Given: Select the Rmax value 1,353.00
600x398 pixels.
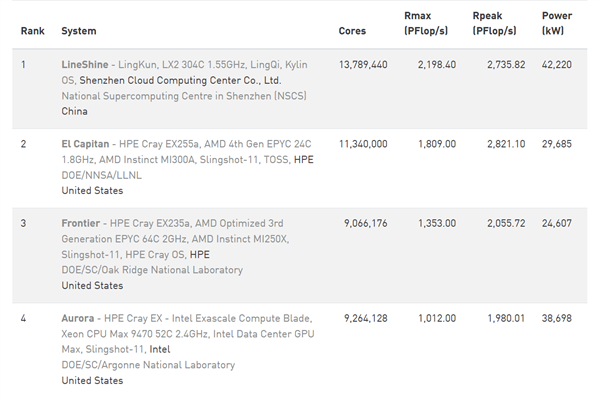Looking at the screenshot, I should [x=437, y=223].
